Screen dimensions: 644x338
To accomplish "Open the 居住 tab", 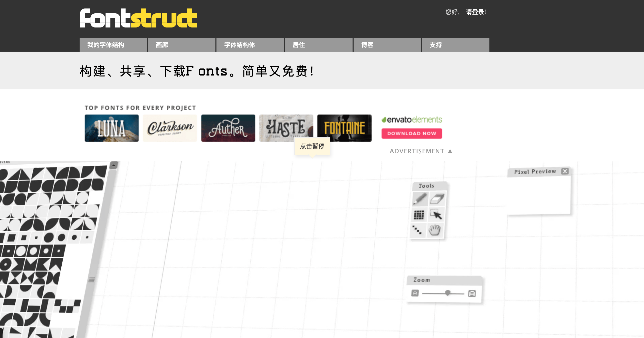I will (x=319, y=45).
